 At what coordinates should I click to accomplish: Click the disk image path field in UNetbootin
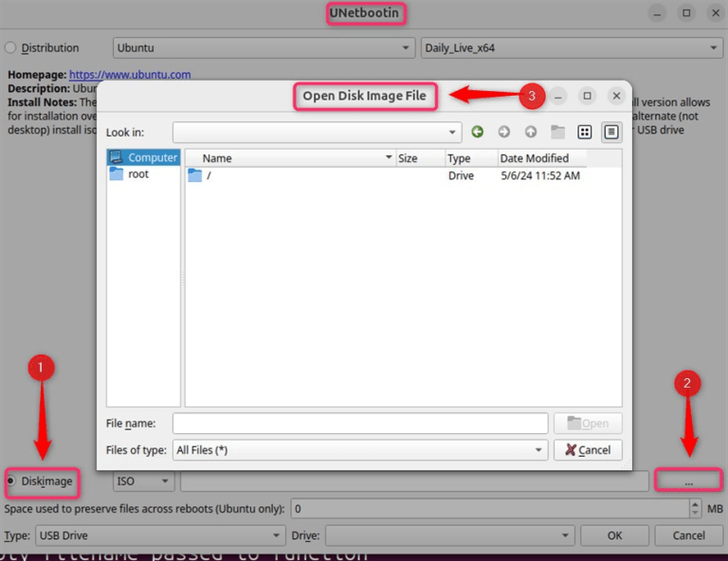coord(414,481)
